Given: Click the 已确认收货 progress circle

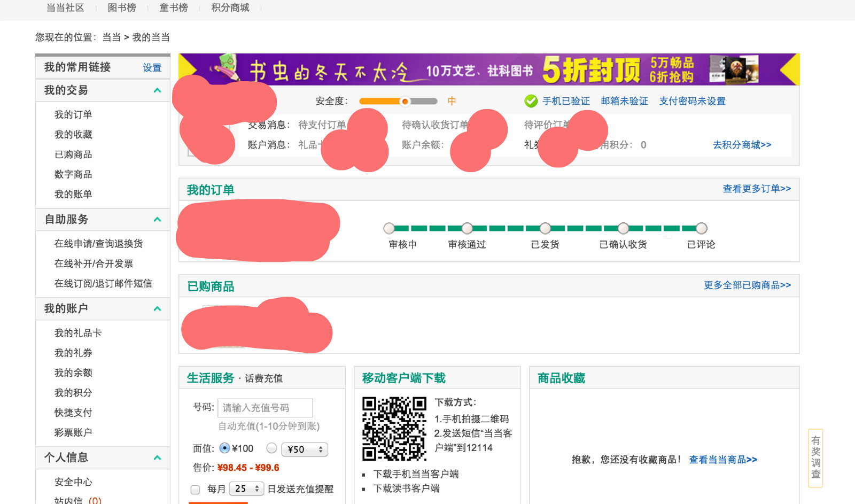Looking at the screenshot, I should click(623, 229).
